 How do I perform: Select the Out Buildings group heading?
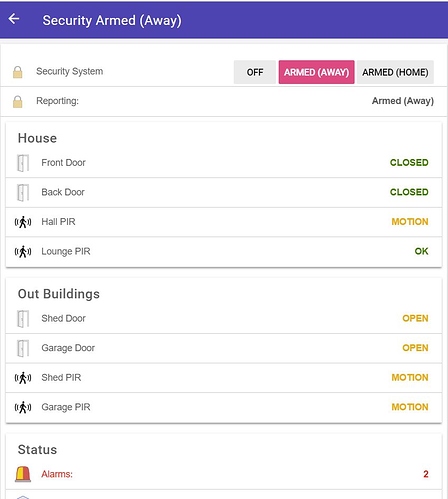click(59, 294)
